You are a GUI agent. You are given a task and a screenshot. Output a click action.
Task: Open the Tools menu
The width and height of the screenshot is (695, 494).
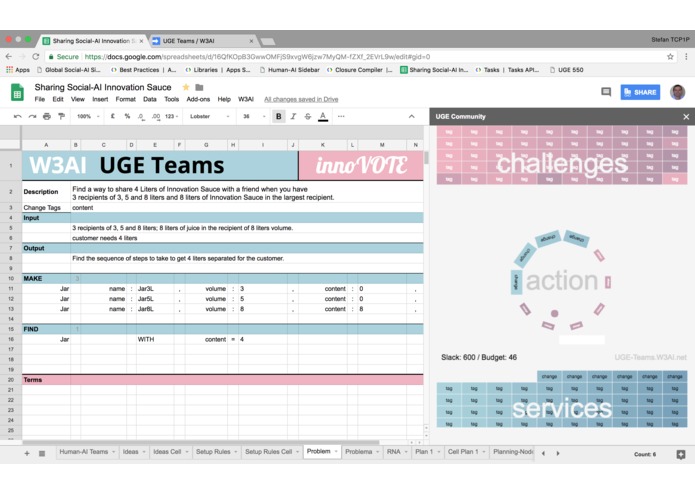[x=172, y=99]
